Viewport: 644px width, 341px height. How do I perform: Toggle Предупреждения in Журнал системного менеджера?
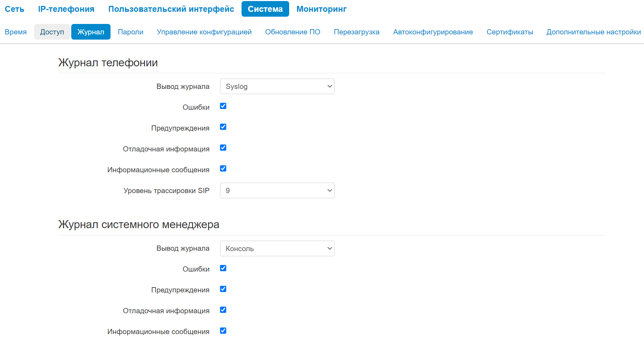(223, 289)
